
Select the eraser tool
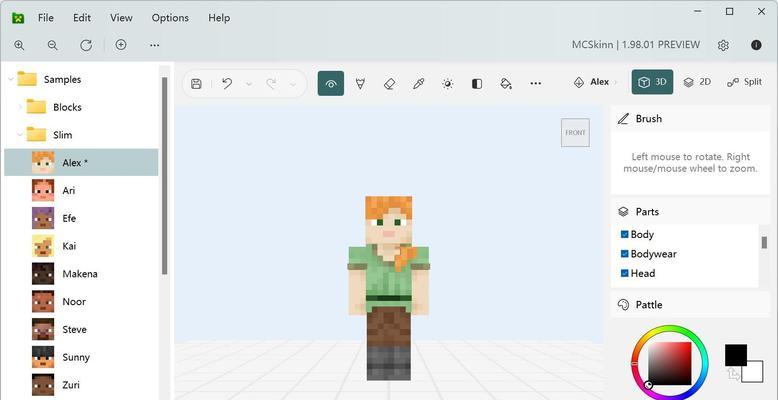(x=389, y=83)
